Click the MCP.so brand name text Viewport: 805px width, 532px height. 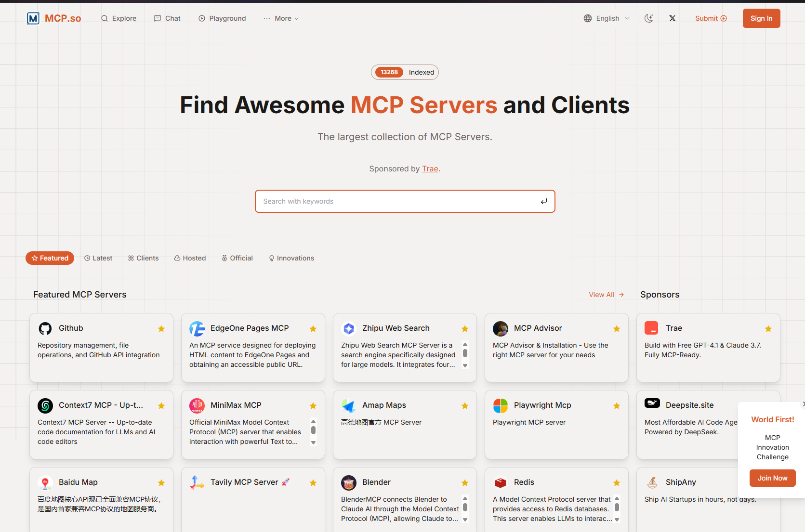pyautogui.click(x=63, y=18)
